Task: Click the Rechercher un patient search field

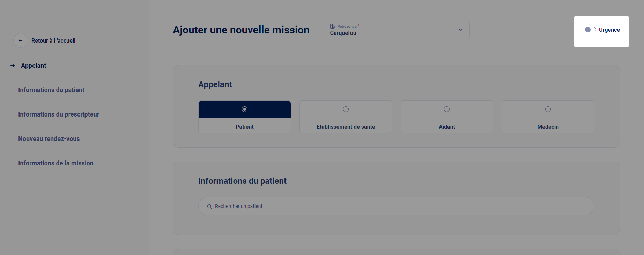Action: pyautogui.click(x=396, y=207)
